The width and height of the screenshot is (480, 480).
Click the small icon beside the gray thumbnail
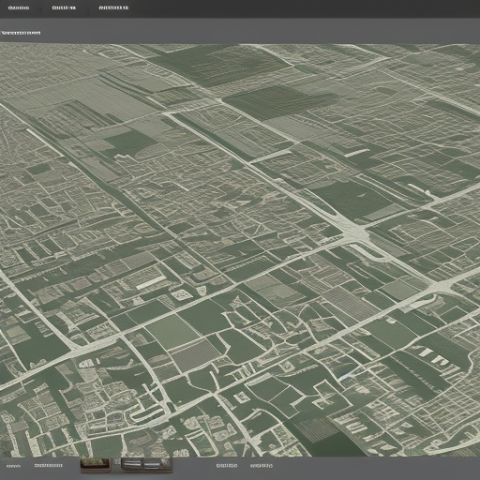pyautogui.click(x=166, y=464)
